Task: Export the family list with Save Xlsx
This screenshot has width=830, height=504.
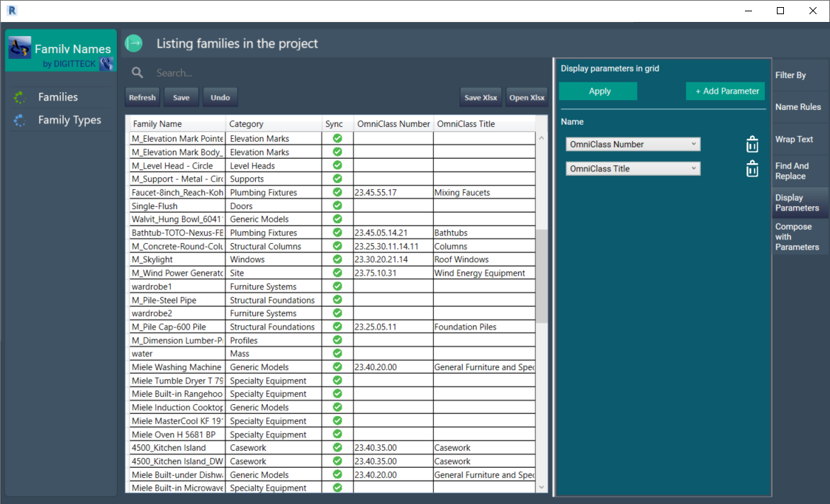Action: [481, 97]
